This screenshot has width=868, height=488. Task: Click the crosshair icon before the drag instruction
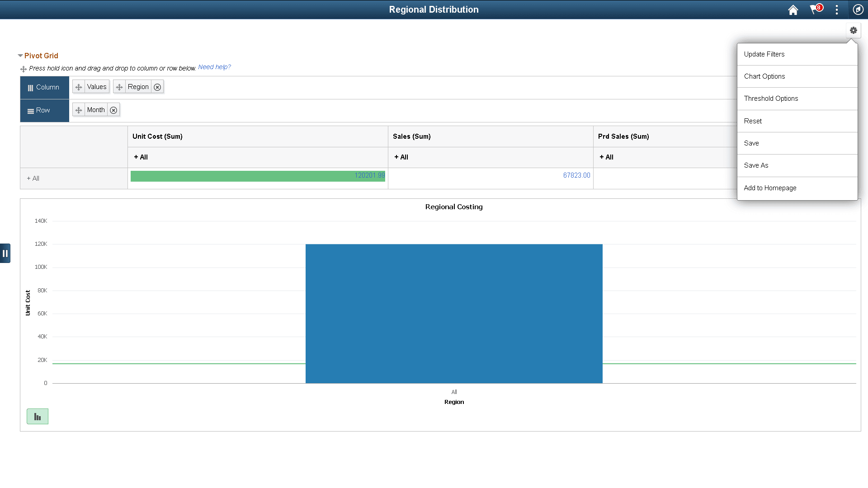tap(23, 69)
